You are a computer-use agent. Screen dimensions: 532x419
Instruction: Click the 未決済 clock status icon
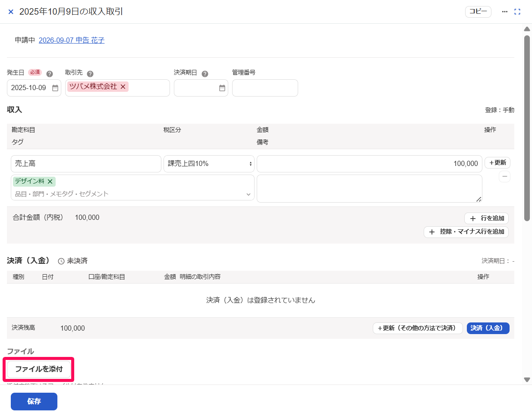tap(61, 261)
